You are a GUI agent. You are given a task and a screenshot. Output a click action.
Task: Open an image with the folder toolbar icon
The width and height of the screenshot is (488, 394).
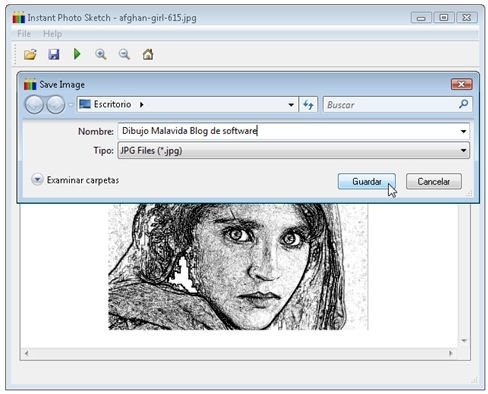click(x=30, y=54)
